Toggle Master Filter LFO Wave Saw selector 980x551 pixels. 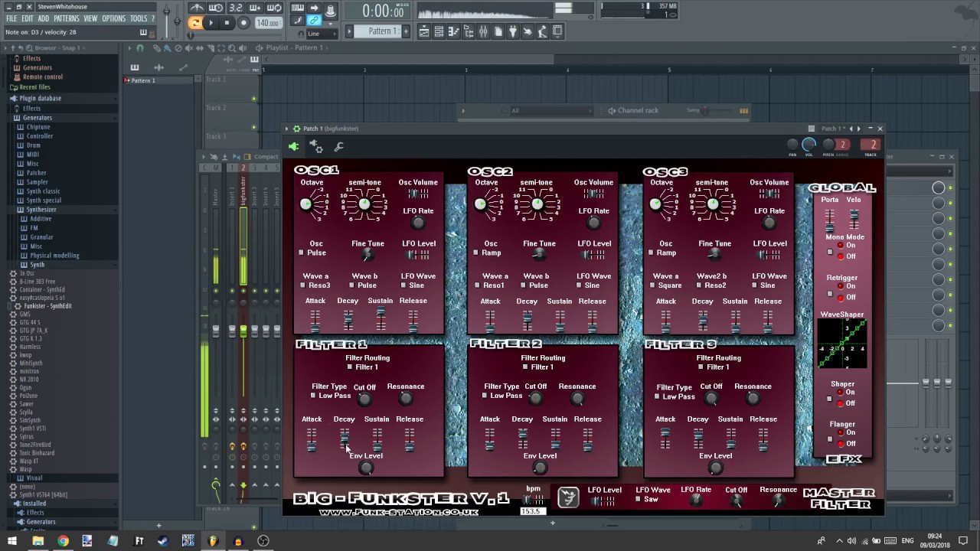pyautogui.click(x=638, y=500)
